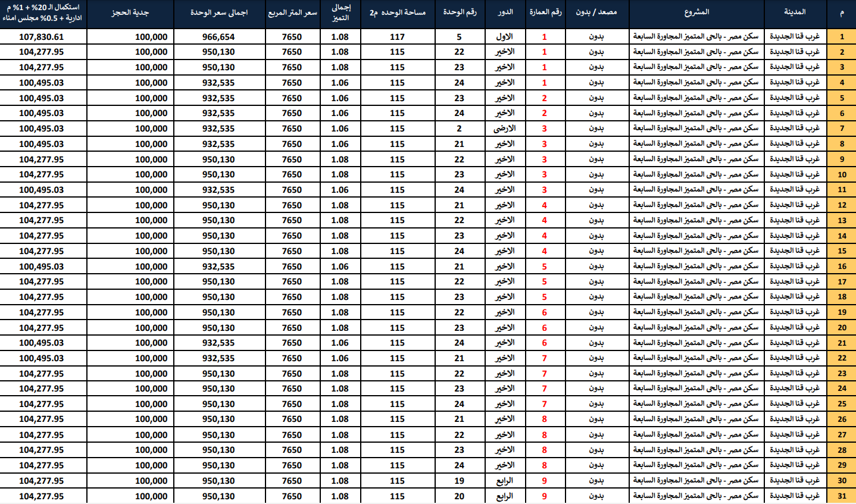Select unit number 24 in row 15
This screenshot has height=504, width=856.
pos(459,251)
